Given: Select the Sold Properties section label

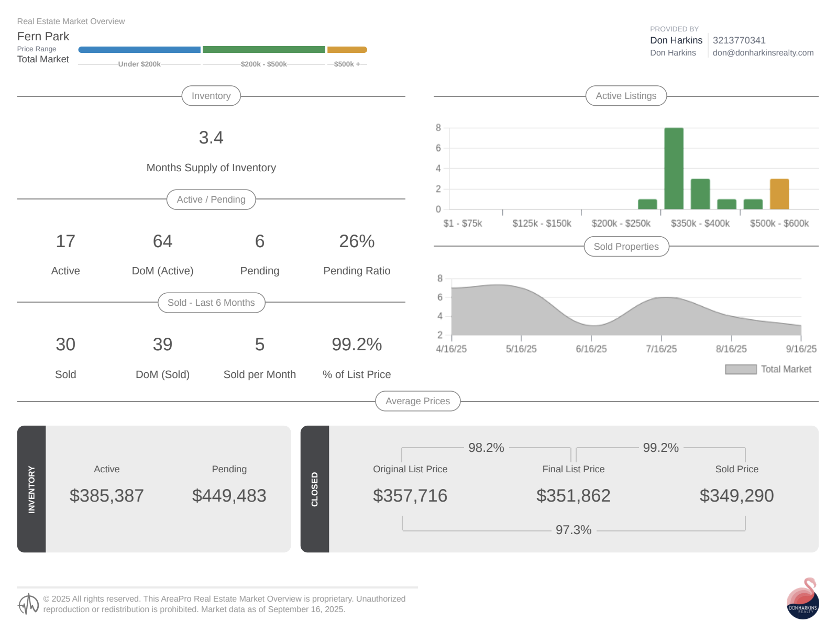Looking at the screenshot, I should pos(626,247).
